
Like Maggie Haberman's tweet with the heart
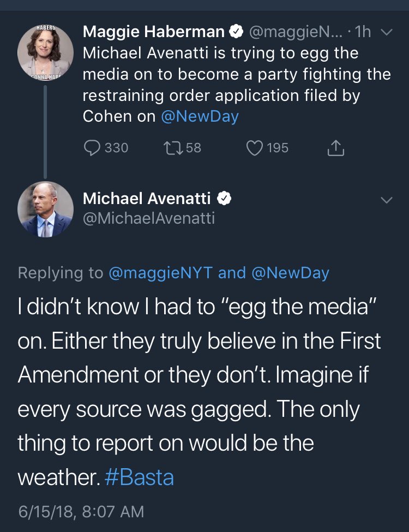coord(255,148)
